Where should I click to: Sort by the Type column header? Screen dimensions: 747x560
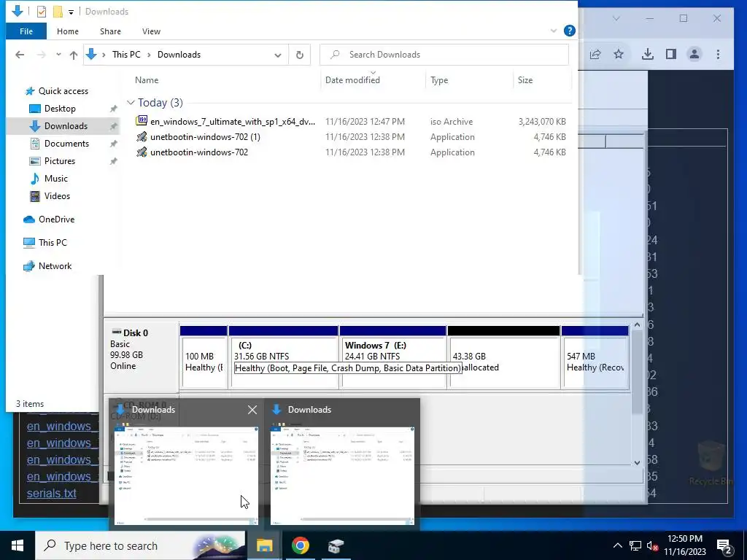tap(438, 80)
